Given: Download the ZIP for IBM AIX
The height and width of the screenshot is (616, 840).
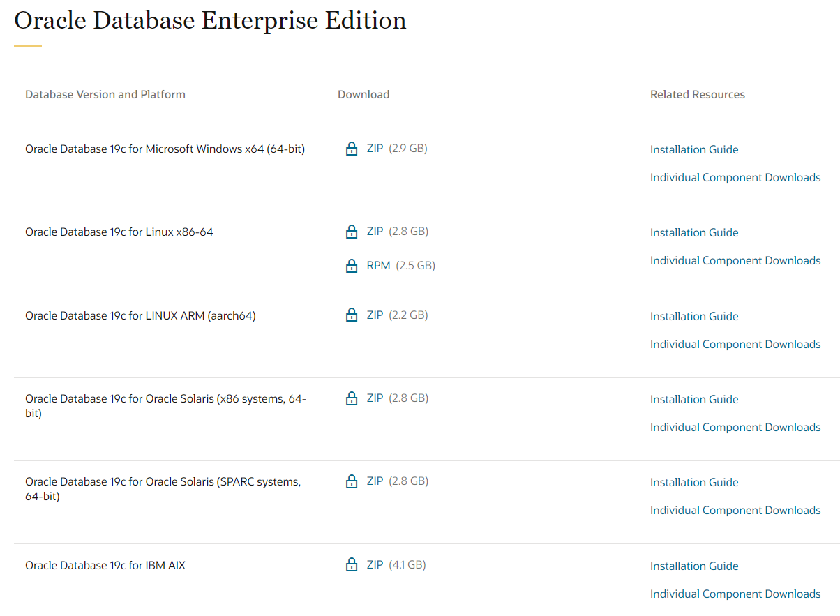Looking at the screenshot, I should point(375,564).
